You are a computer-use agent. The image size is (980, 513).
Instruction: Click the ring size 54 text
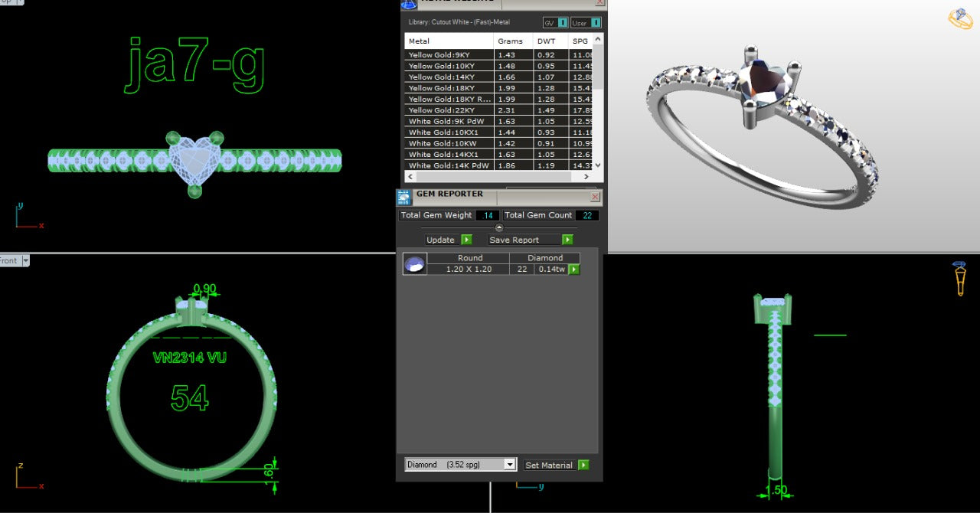click(189, 398)
